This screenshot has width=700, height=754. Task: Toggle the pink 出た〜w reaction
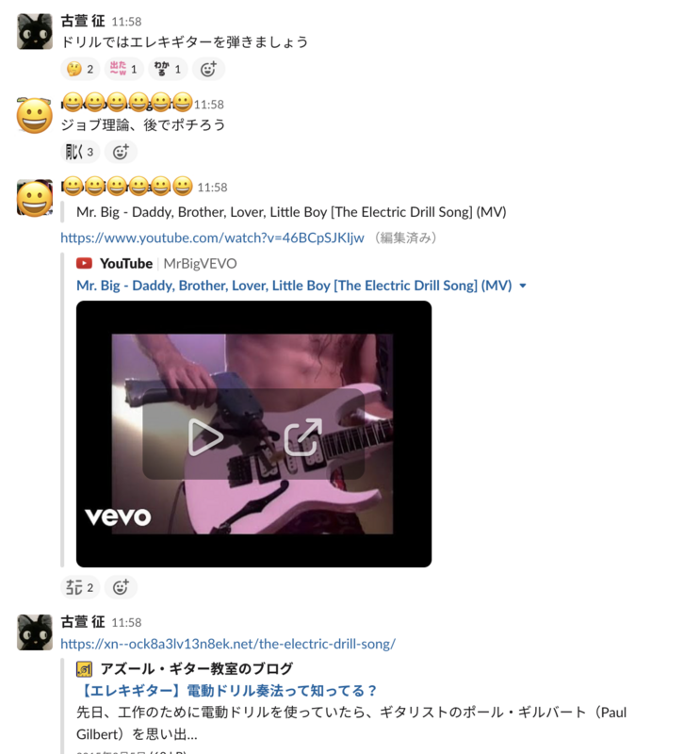(x=123, y=69)
